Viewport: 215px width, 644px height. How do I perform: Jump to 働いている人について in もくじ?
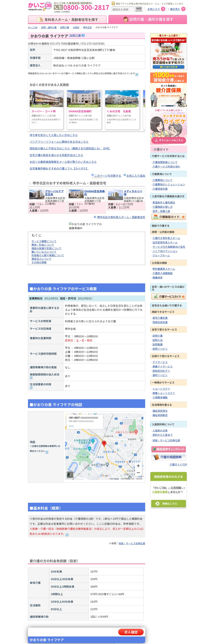click(x=44, y=252)
